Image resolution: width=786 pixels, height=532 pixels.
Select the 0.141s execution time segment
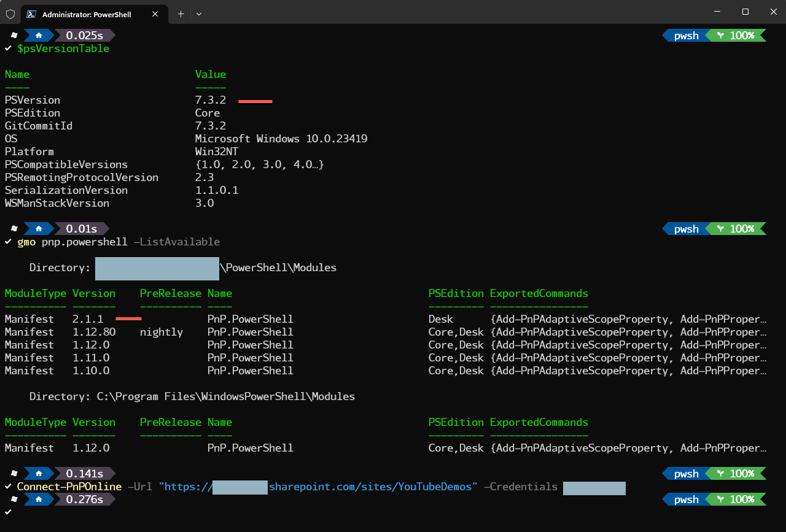[85, 473]
